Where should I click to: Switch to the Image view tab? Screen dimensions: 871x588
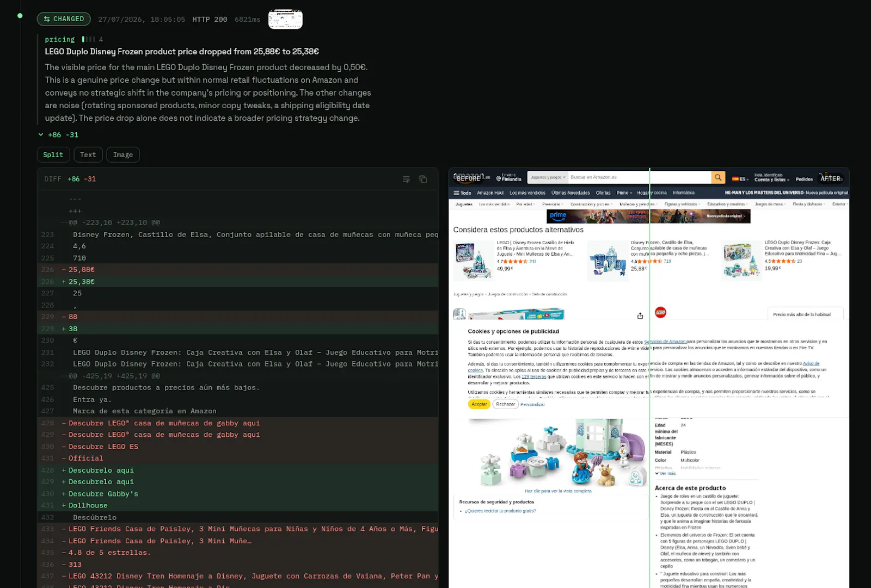(x=123, y=155)
